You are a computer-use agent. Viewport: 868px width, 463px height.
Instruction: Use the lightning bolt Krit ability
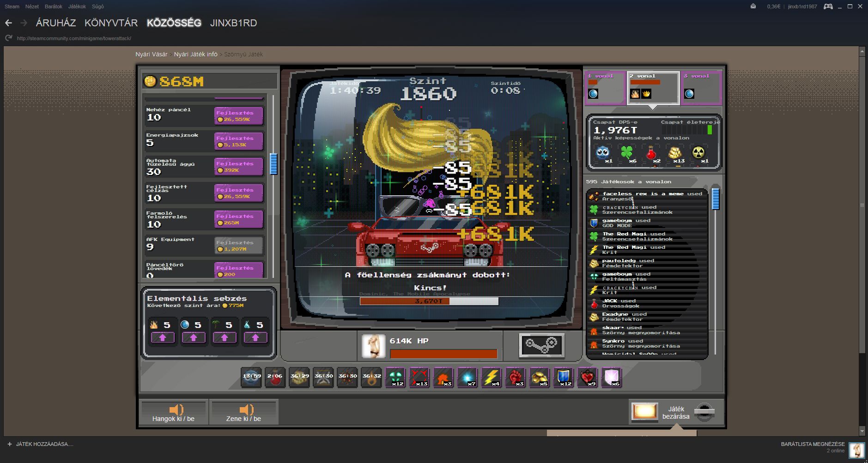pos(492,377)
